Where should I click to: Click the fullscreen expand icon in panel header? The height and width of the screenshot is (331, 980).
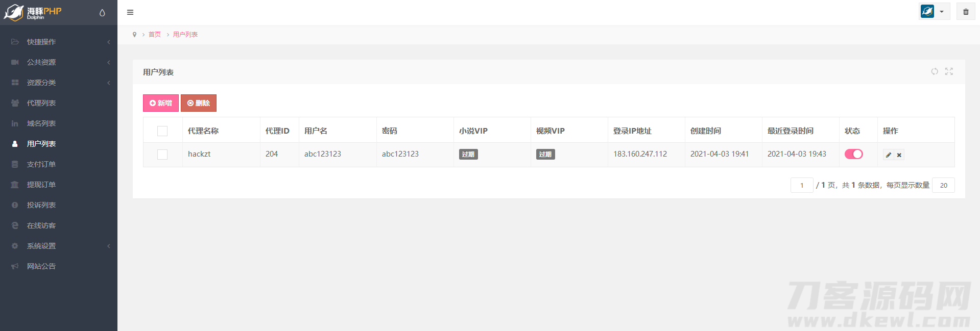[x=949, y=71]
